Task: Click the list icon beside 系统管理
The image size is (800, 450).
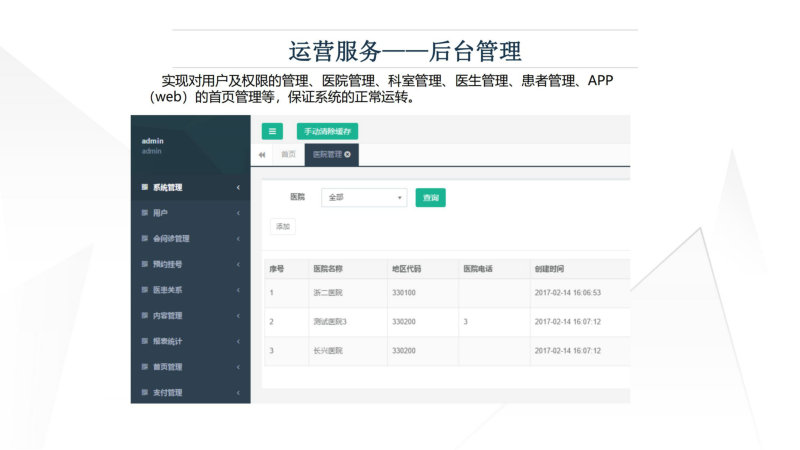Action: click(x=145, y=187)
